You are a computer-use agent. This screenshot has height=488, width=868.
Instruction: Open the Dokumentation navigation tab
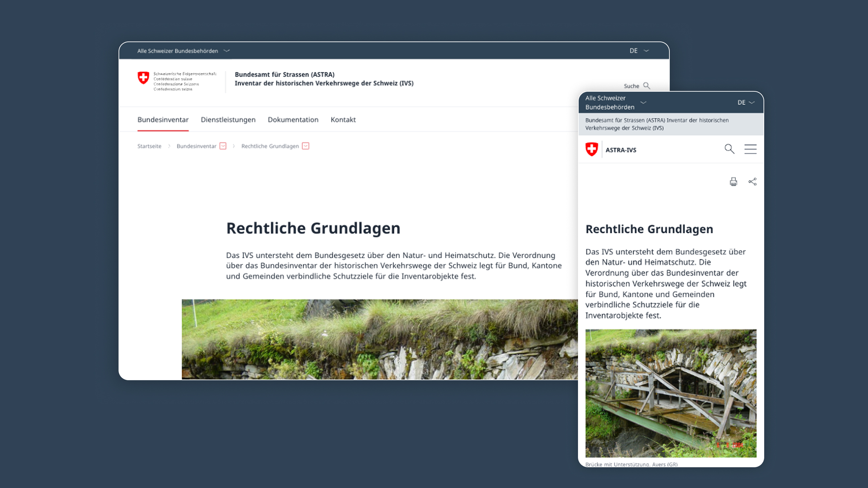pyautogui.click(x=293, y=119)
